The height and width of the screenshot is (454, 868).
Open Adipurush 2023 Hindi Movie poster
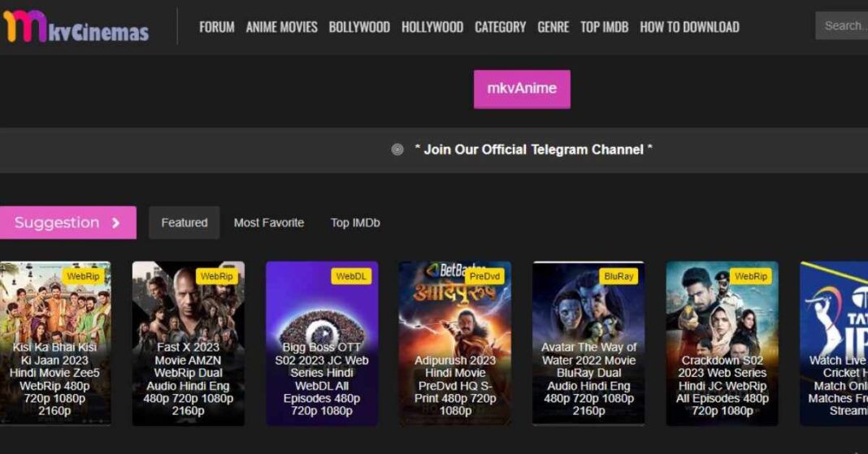(x=455, y=344)
